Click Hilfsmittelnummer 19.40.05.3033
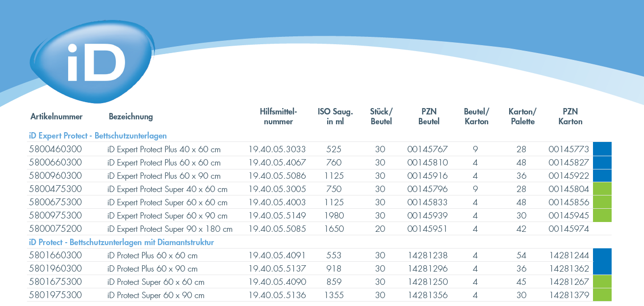 277,149
